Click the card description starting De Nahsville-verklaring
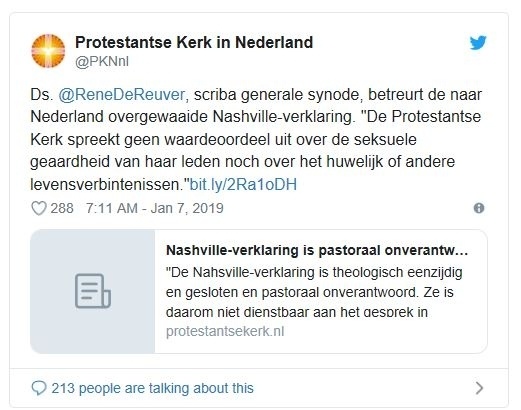This screenshot has width=521, height=410. point(314,292)
